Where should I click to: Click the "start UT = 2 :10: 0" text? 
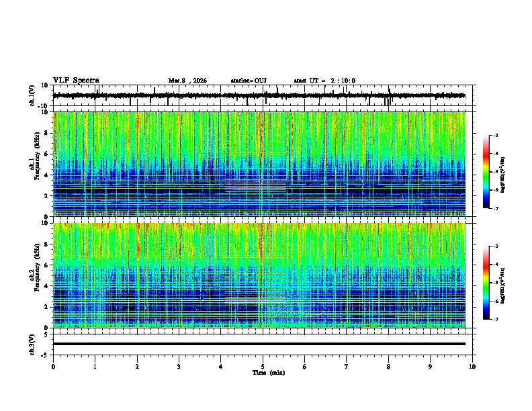(x=324, y=81)
